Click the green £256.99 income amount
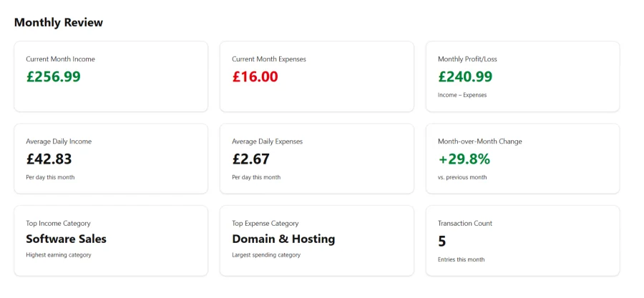Screen dimensions: 644x298 (53, 76)
